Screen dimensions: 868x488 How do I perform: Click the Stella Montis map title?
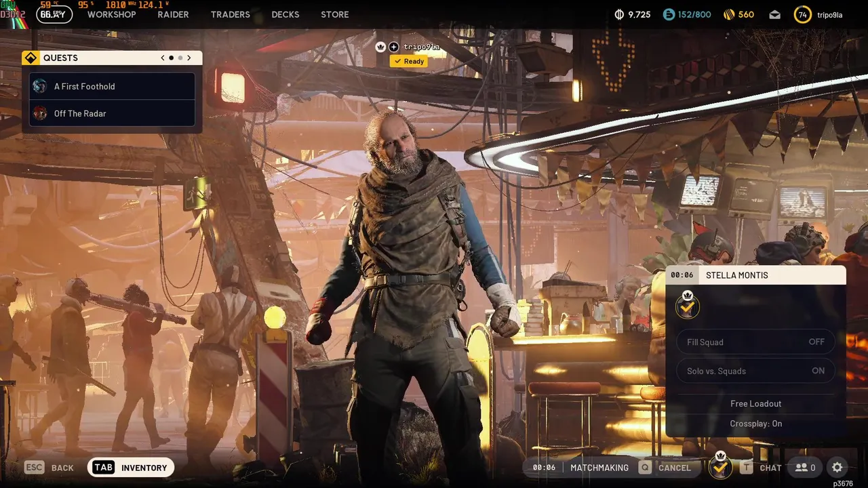pos(737,275)
